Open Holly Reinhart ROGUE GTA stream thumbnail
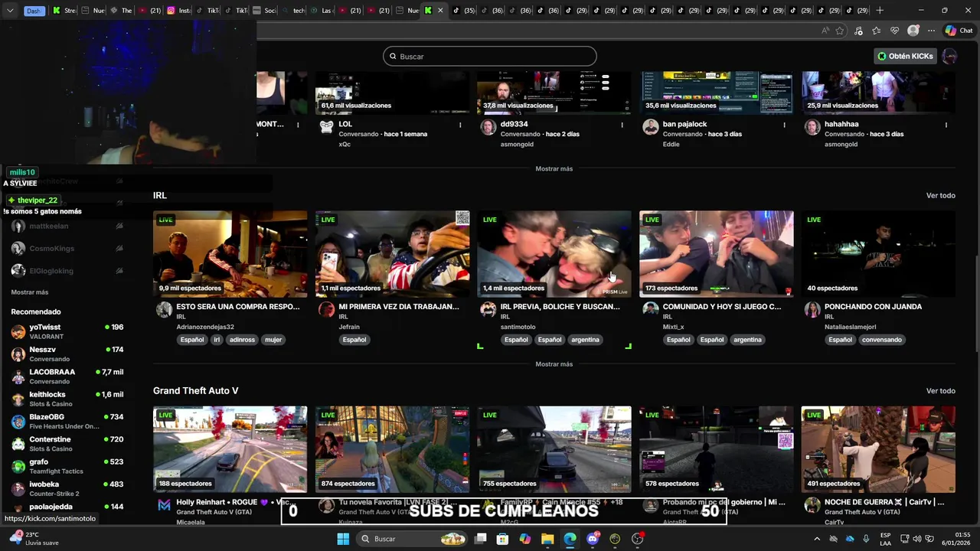 230,449
